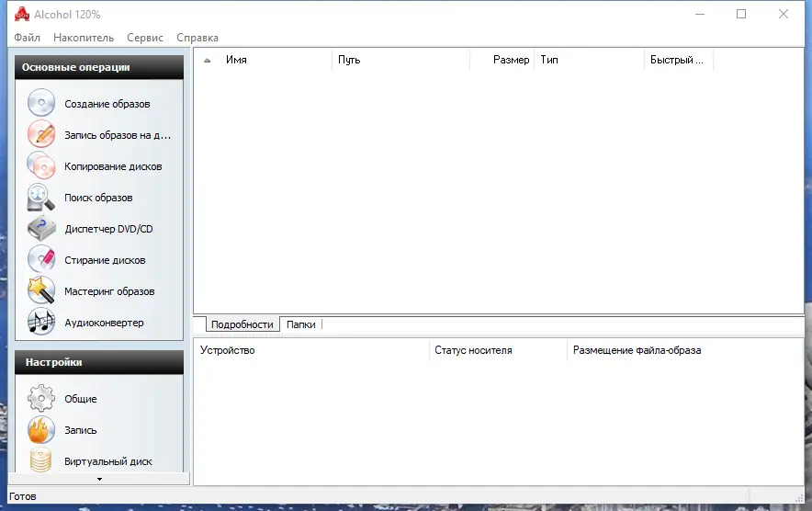The image size is (812, 511).
Task: Open Запись образов на д… link
Action: tap(118, 135)
